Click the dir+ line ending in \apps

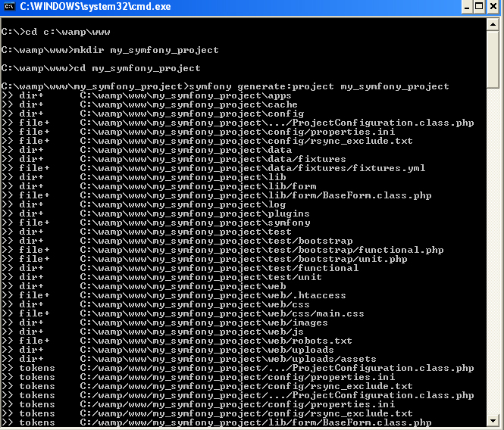coord(146,95)
